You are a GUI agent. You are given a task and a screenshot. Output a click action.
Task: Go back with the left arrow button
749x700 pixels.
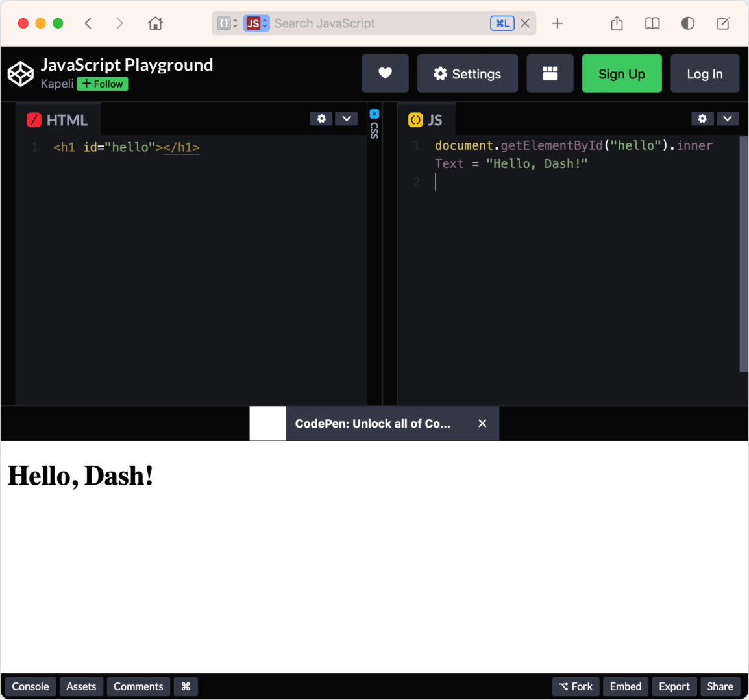[x=88, y=23]
